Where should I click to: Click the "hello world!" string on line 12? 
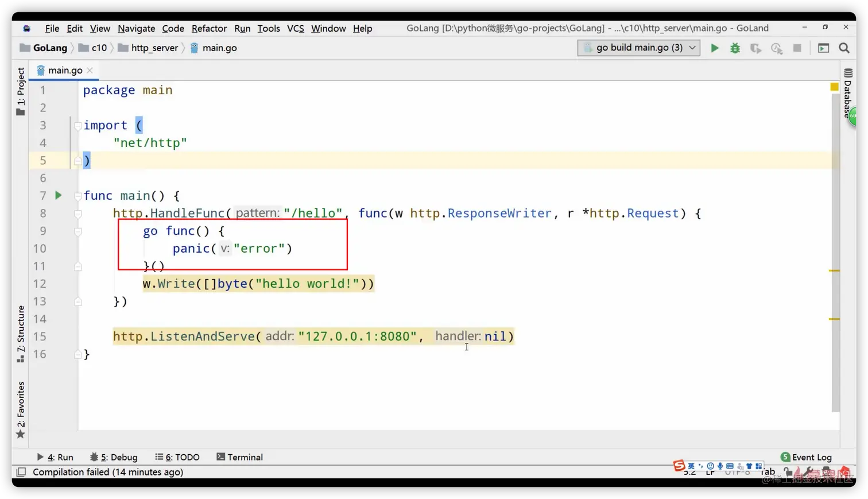307,284
